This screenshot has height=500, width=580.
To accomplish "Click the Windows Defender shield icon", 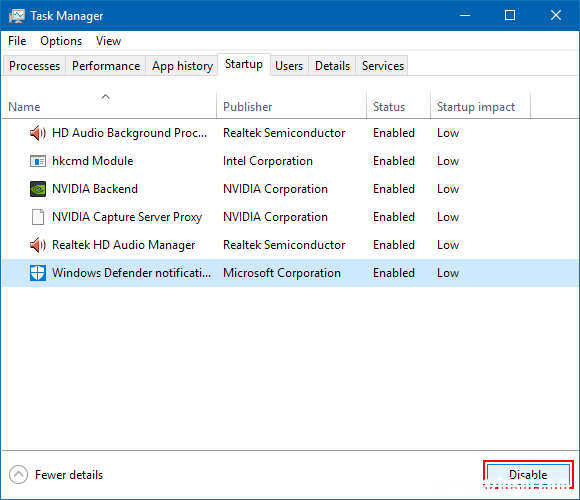I will click(x=38, y=273).
